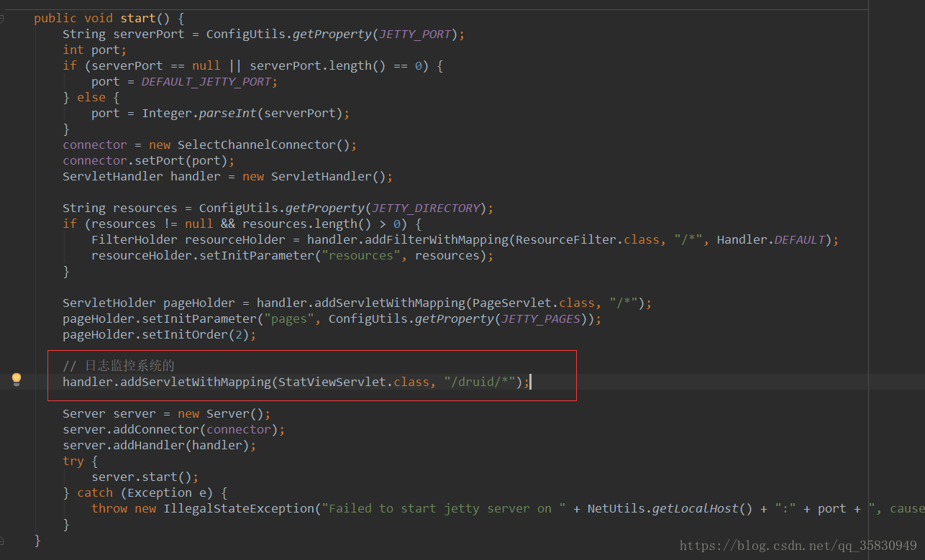The image size is (925, 560).
Task: Click the "pages" string literal
Action: coord(289,318)
